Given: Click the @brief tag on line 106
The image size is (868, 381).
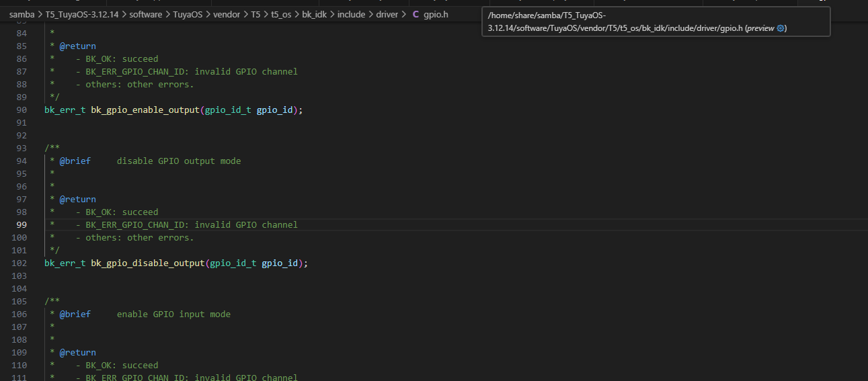Looking at the screenshot, I should coord(75,314).
